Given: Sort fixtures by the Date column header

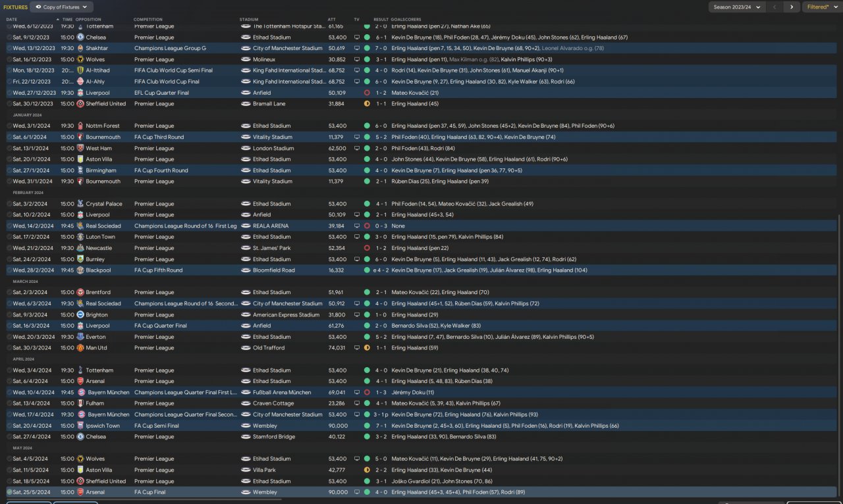Looking at the screenshot, I should [12, 20].
